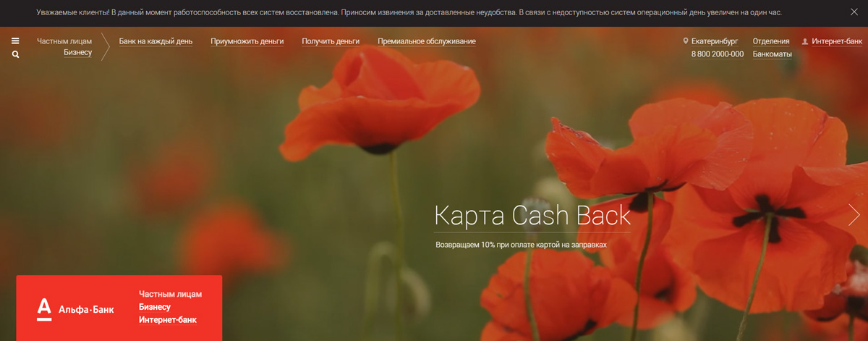
Task: Click the Альфа-Банк logo
Action: [75, 310]
